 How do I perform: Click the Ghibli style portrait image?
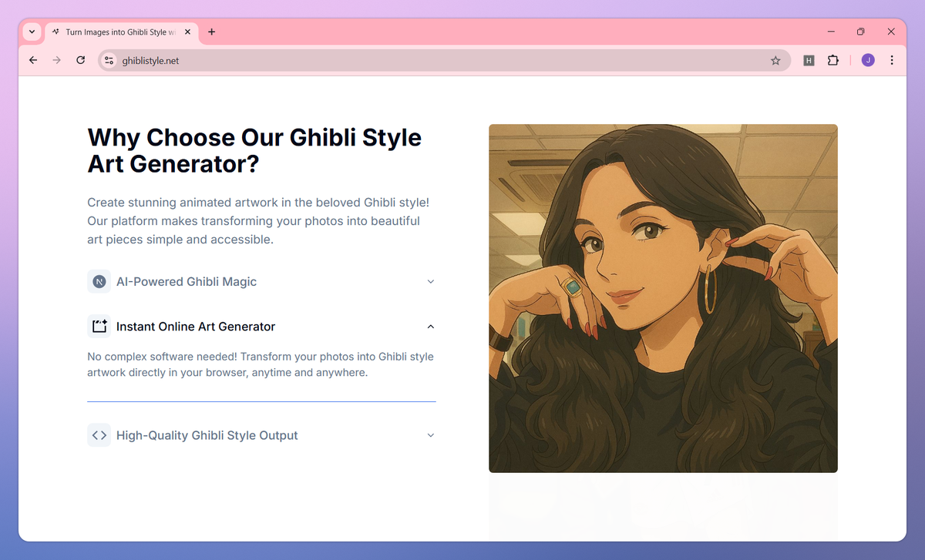(663, 298)
